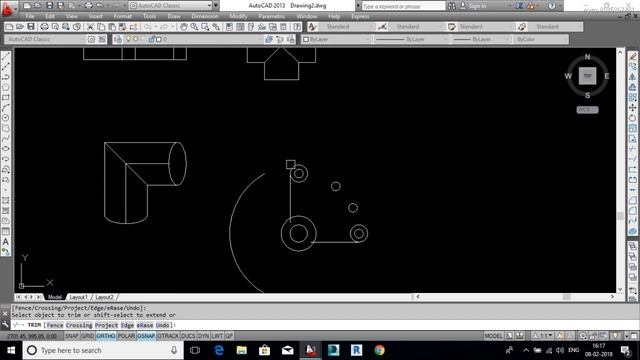Open the ByLayer linetype dropdown
Image resolution: width=640 pixels, height=360 pixels.
click(413, 39)
